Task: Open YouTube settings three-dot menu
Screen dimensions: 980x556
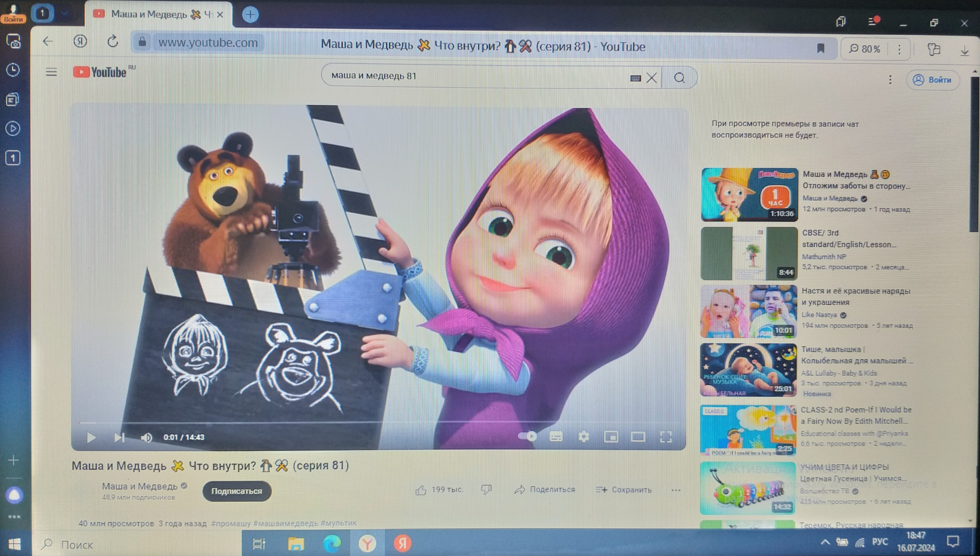Action: pos(890,80)
